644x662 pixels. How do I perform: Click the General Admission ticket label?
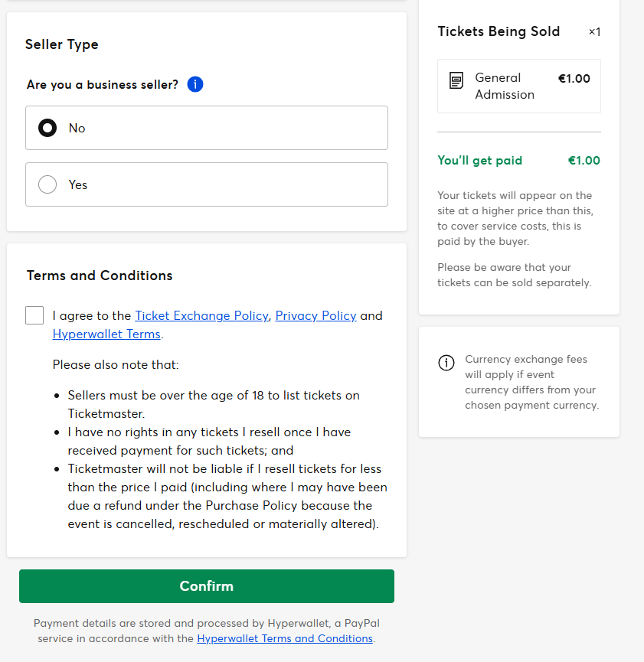[x=504, y=86]
